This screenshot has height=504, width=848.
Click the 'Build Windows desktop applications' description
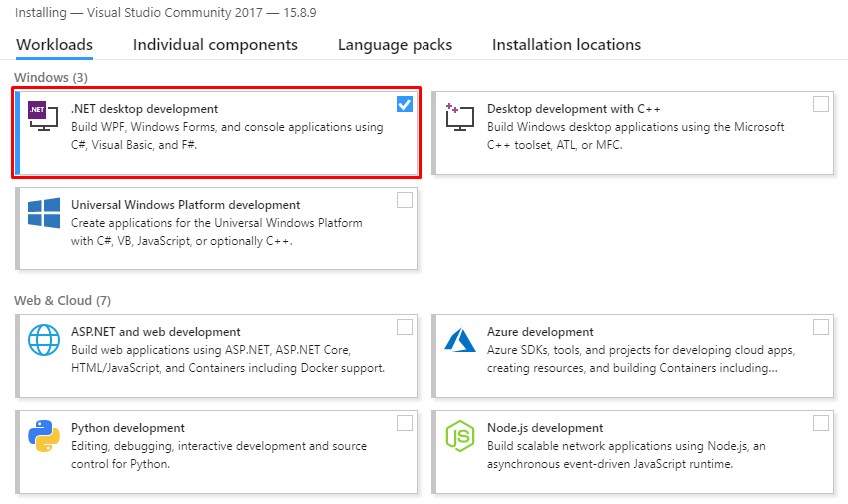(x=635, y=136)
